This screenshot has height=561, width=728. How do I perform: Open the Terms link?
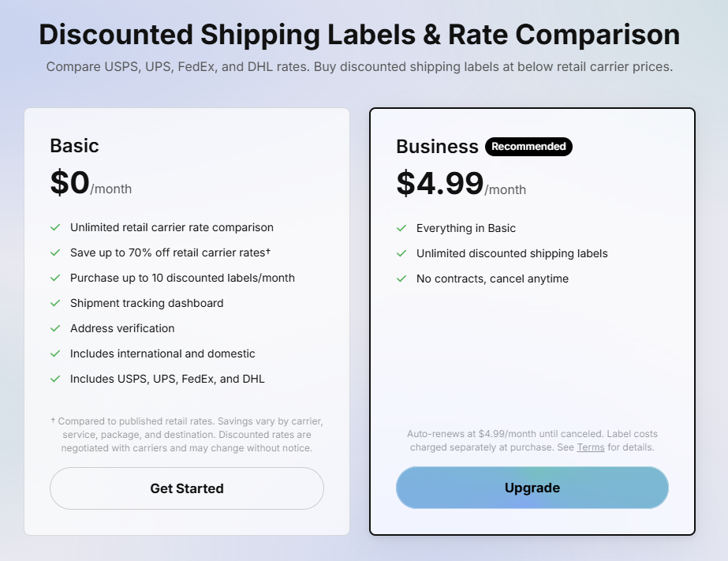coord(590,447)
